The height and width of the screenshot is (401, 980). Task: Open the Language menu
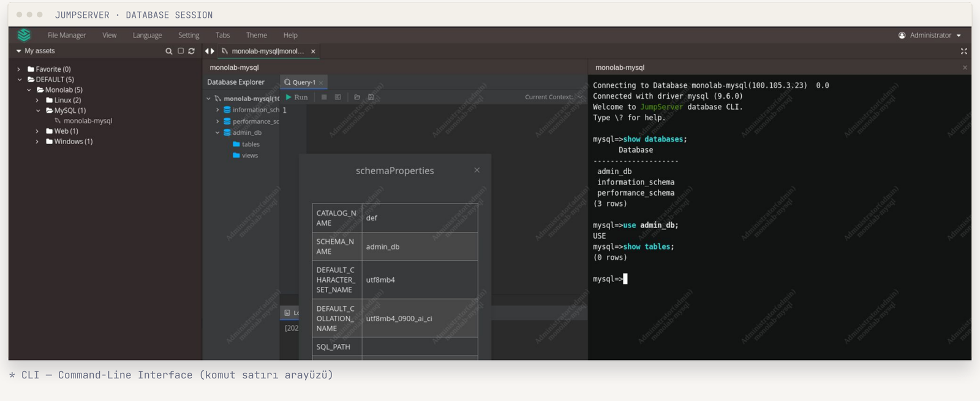[x=148, y=35]
